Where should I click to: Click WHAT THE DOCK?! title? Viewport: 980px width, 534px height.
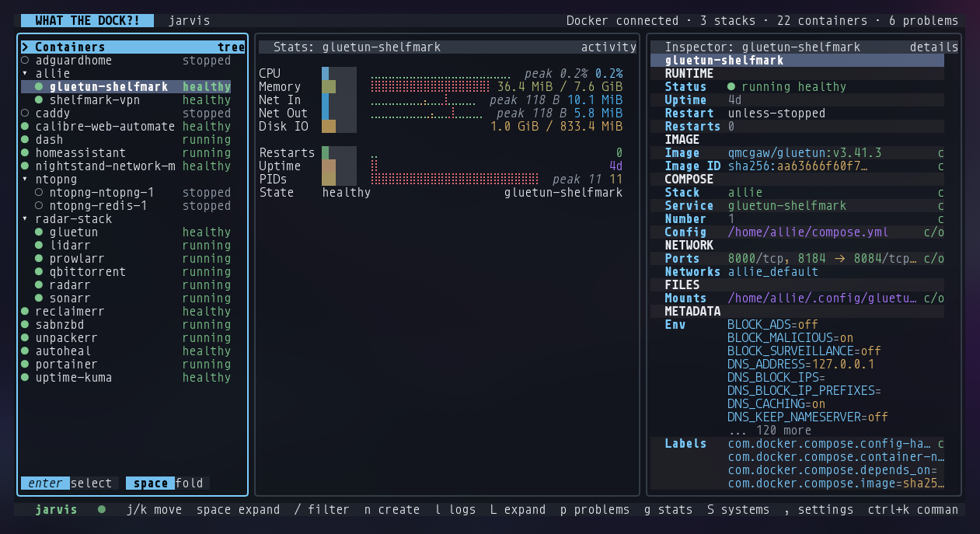[87, 21]
